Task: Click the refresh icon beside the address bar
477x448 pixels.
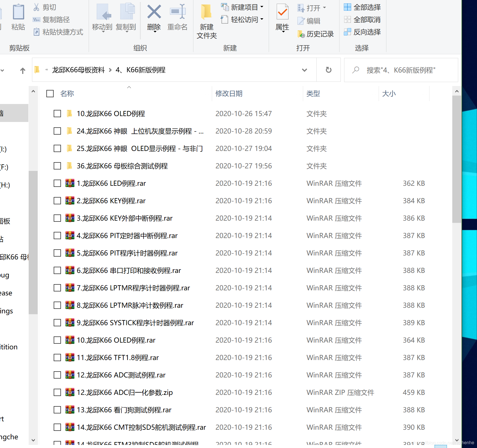Action: (x=328, y=70)
